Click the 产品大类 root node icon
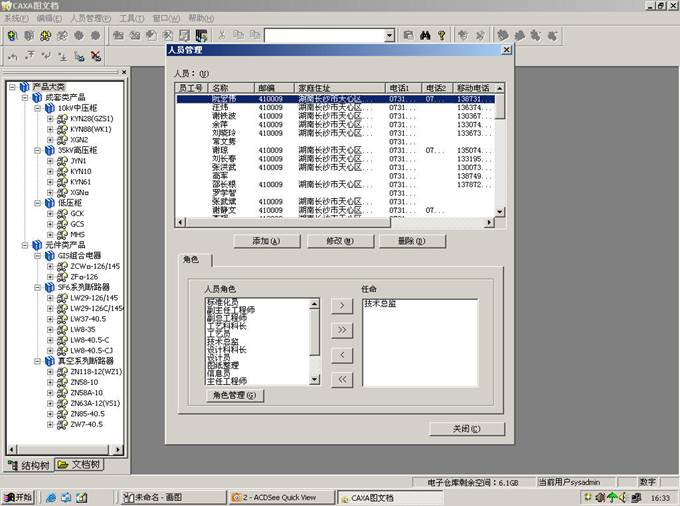 tap(23, 87)
